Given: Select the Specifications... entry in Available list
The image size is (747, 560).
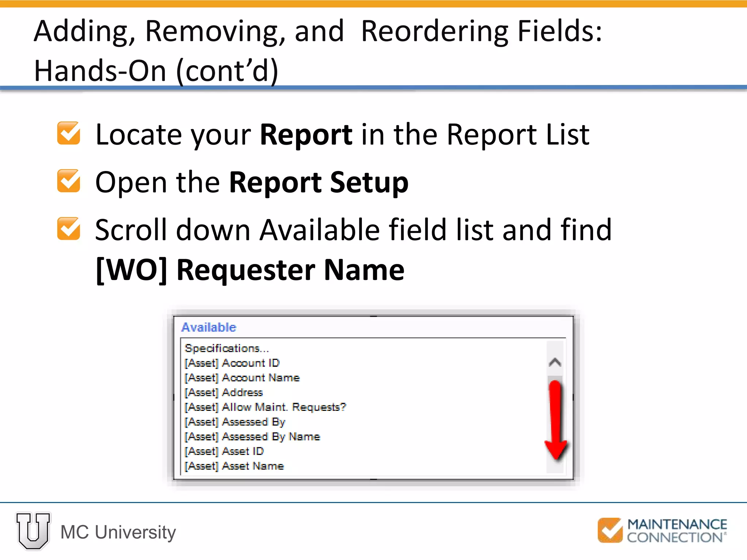Looking at the screenshot, I should click(227, 348).
